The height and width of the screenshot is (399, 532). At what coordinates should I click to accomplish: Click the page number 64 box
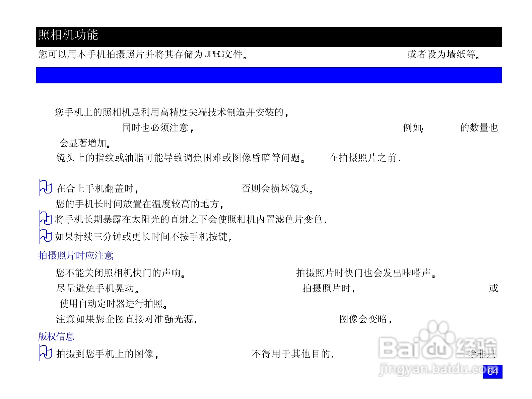coord(492,372)
